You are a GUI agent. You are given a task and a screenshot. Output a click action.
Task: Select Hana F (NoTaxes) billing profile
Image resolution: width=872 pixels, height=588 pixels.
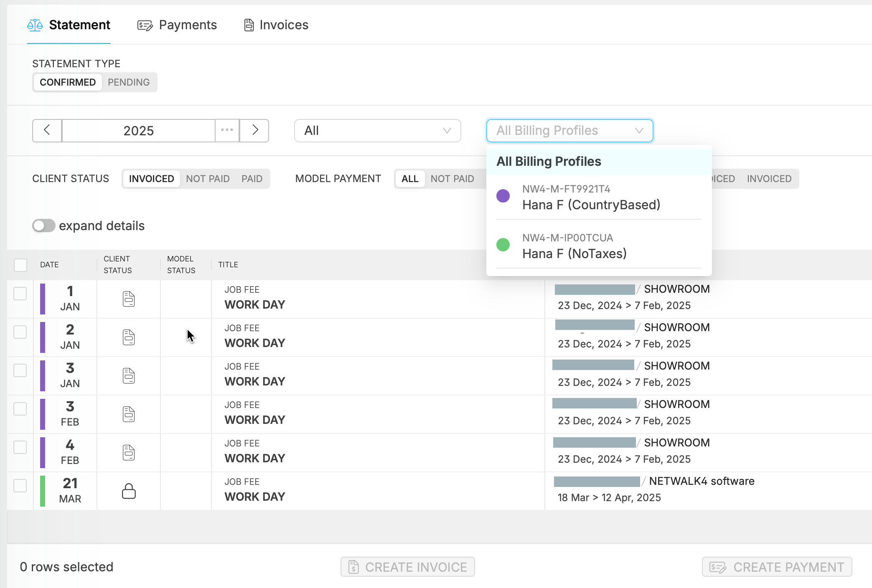[x=574, y=253]
